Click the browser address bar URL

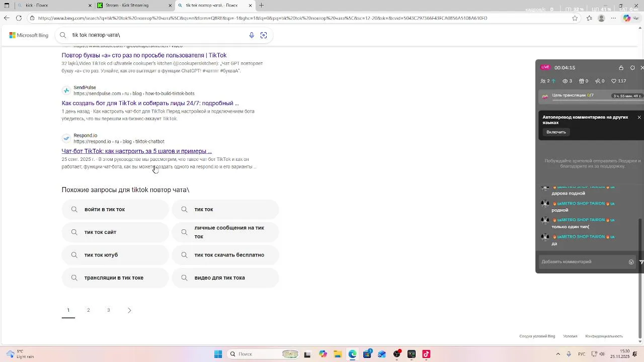pyautogui.click(x=262, y=18)
